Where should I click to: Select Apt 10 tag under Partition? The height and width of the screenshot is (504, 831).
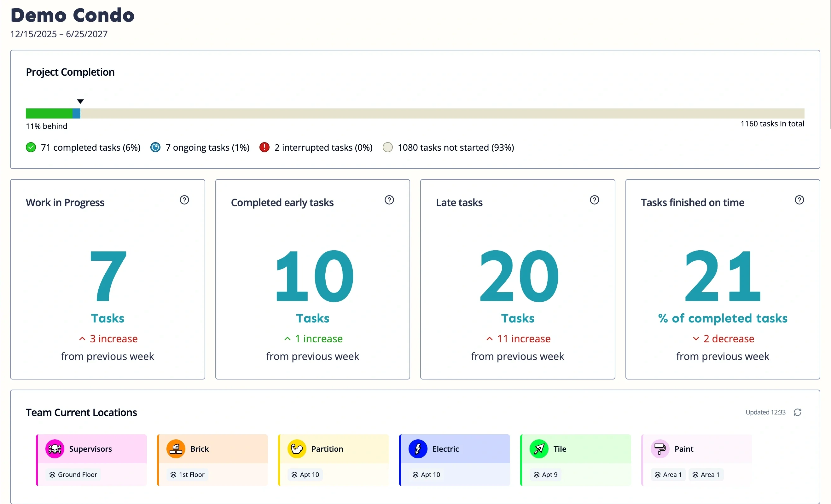pos(305,475)
